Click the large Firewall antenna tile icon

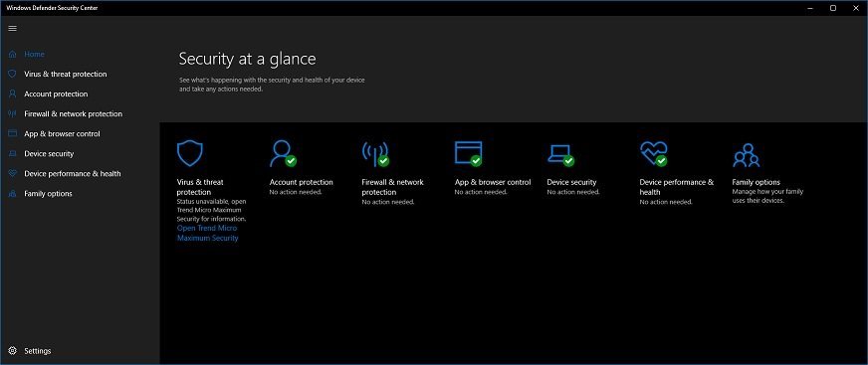375,153
